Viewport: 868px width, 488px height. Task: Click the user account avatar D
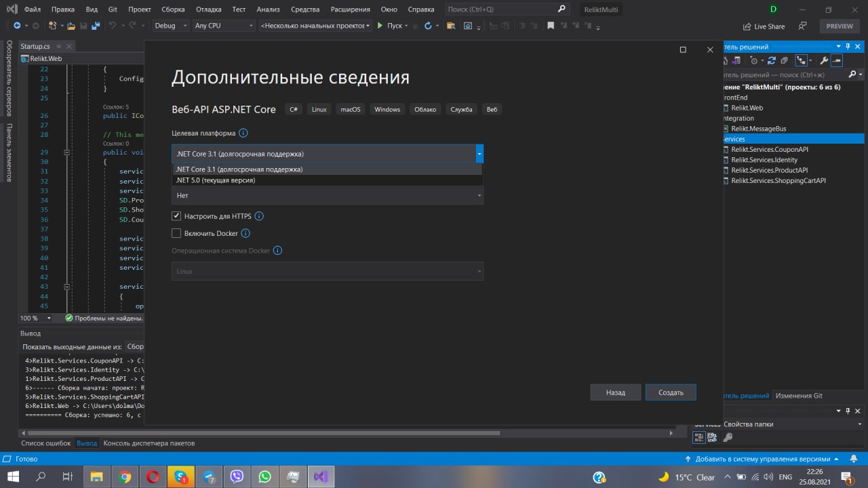(774, 9)
